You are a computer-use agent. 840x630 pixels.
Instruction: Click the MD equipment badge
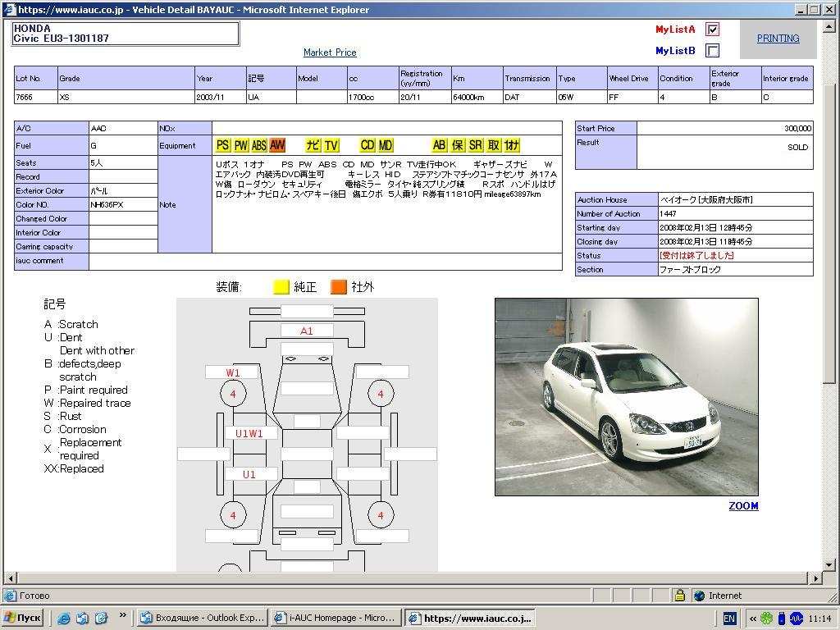386,145
